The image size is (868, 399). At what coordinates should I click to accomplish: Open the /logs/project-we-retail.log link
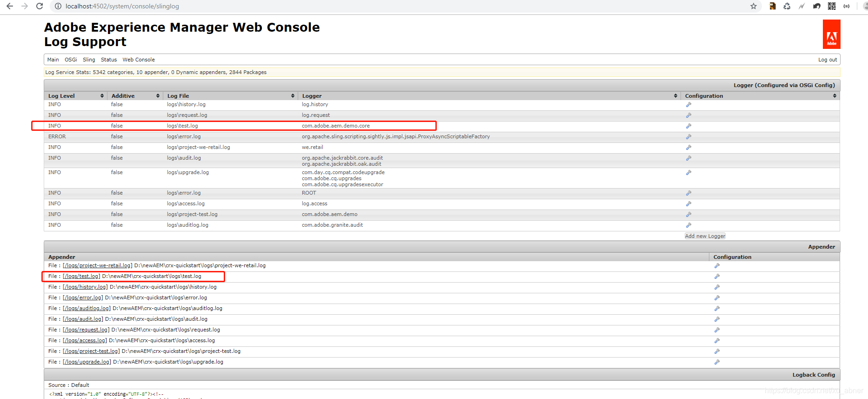click(x=98, y=266)
